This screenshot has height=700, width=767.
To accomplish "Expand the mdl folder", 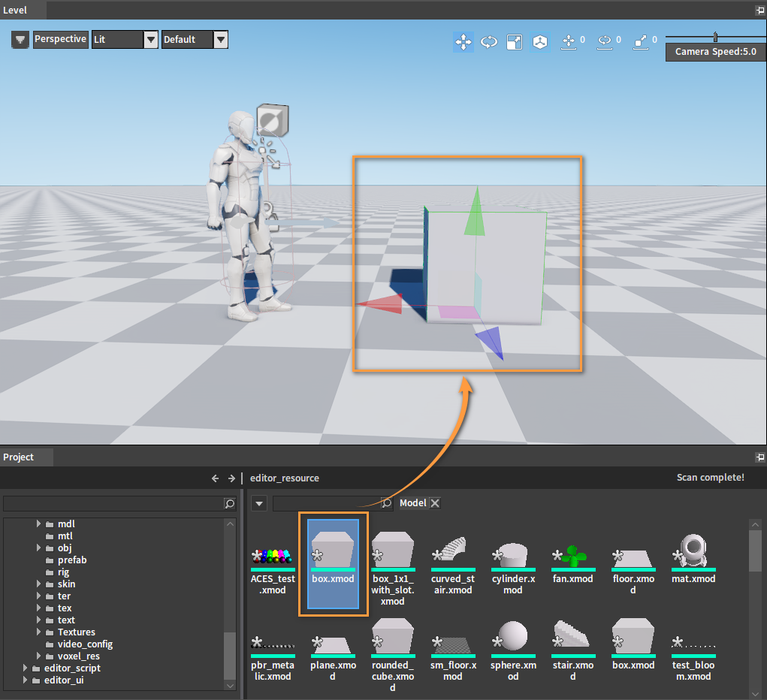I will (x=38, y=523).
